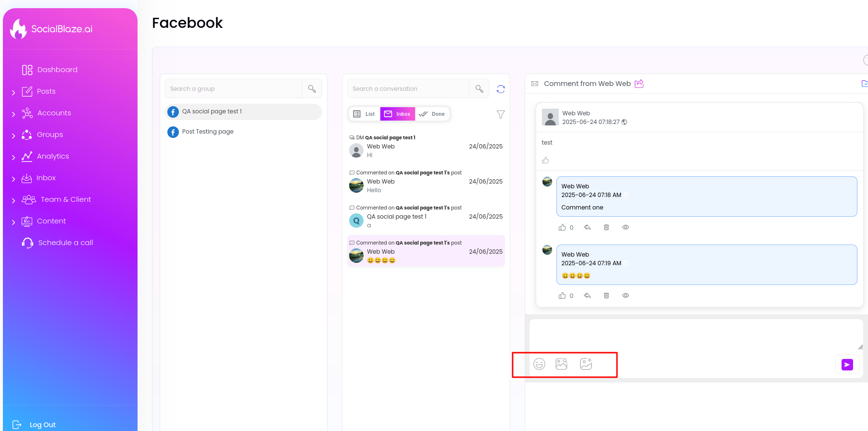Screen dimensions: 868x431
Task: Click the Groups icon in sidebar
Action: click(x=27, y=135)
